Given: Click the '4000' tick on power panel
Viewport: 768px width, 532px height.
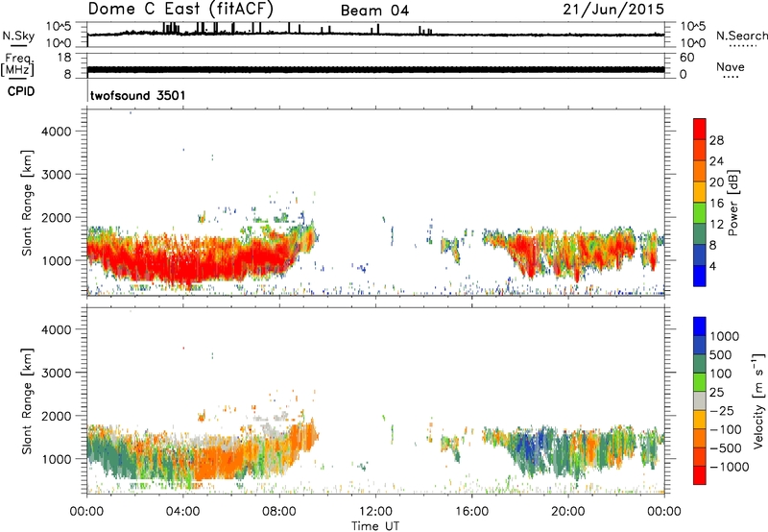Looking at the screenshot, I should point(56,132).
